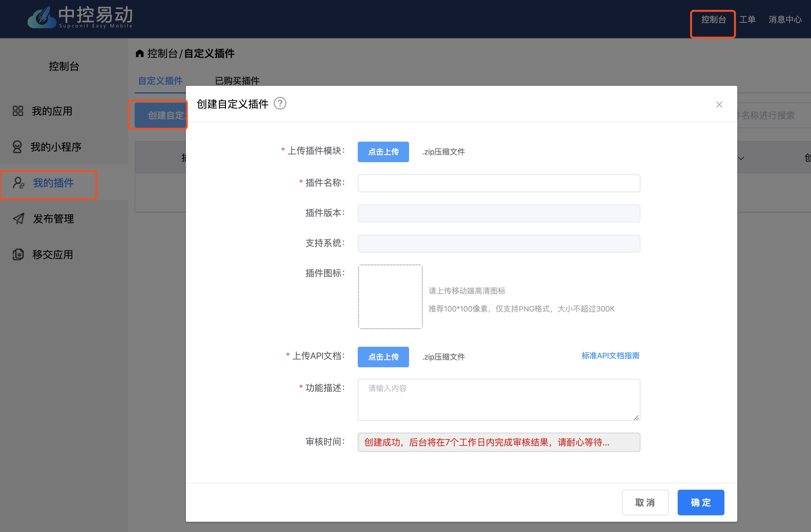Click the help question mark icon beside dialog title
This screenshot has height=532, width=811.
click(x=280, y=104)
